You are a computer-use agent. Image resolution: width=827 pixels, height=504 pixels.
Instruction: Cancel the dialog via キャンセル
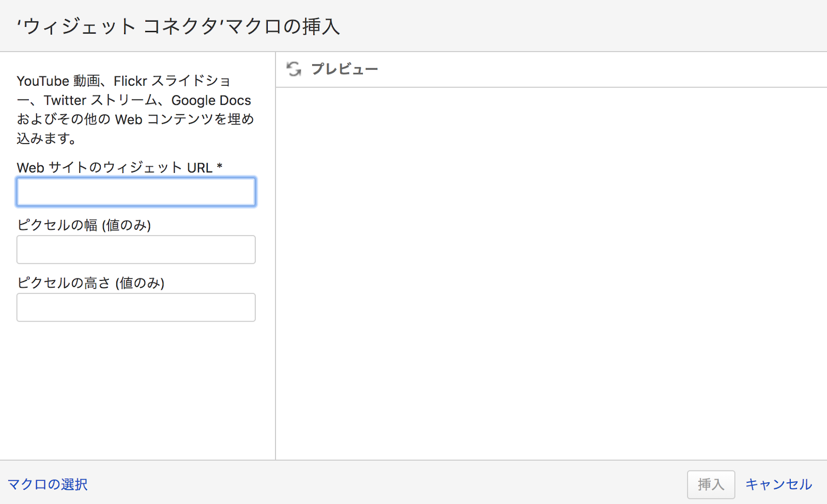pos(778,484)
